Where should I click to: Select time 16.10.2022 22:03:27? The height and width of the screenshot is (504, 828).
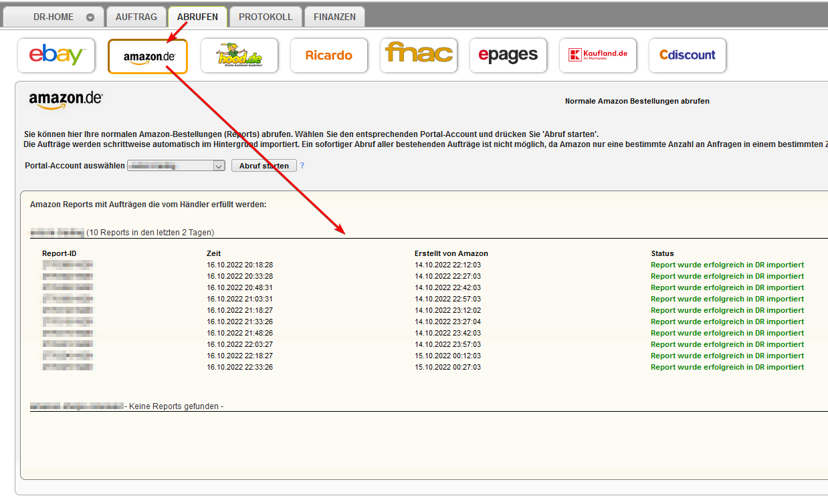point(240,344)
